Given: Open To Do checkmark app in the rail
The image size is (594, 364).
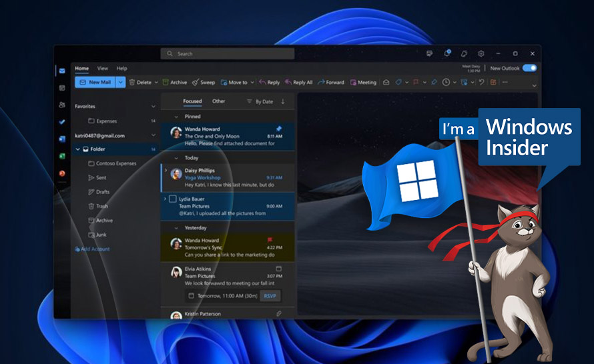Looking at the screenshot, I should (x=62, y=122).
